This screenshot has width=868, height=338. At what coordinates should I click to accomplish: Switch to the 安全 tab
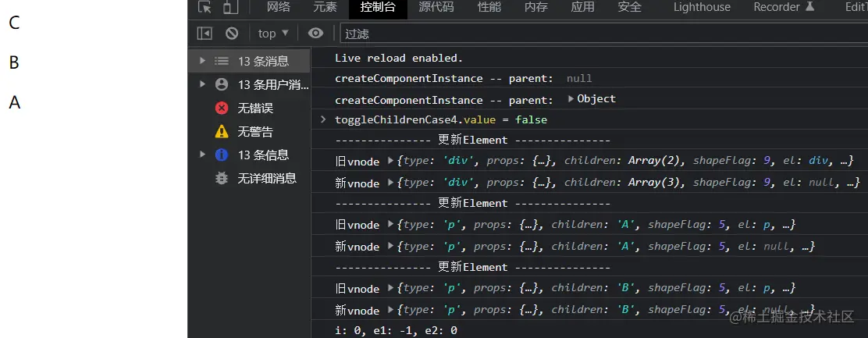pyautogui.click(x=629, y=7)
